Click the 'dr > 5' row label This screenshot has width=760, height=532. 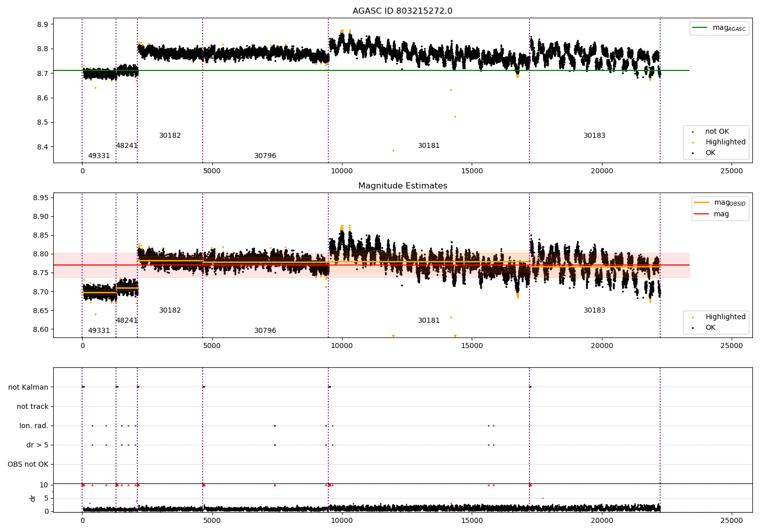37,445
